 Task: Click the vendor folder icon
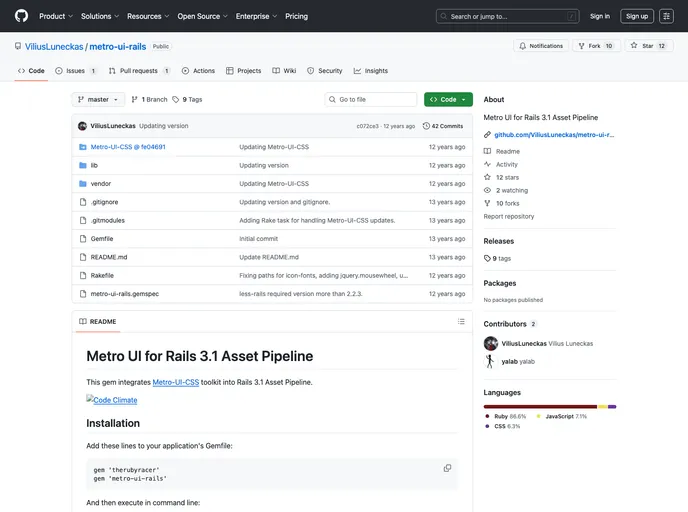(x=82, y=184)
